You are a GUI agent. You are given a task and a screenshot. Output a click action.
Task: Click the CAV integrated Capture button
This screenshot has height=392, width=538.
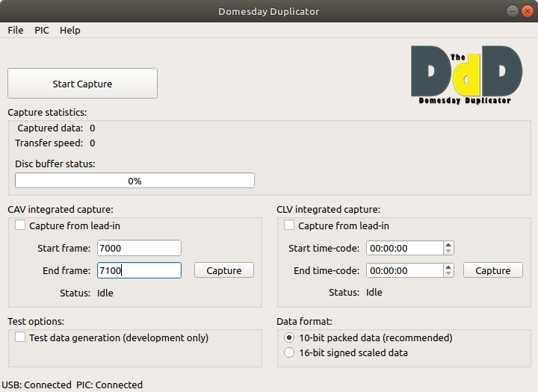[224, 270]
